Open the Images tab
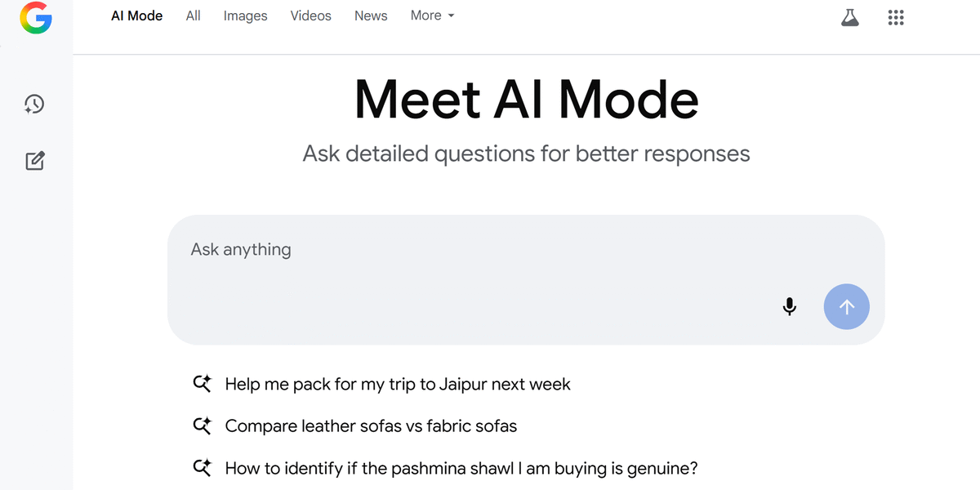 click(245, 16)
